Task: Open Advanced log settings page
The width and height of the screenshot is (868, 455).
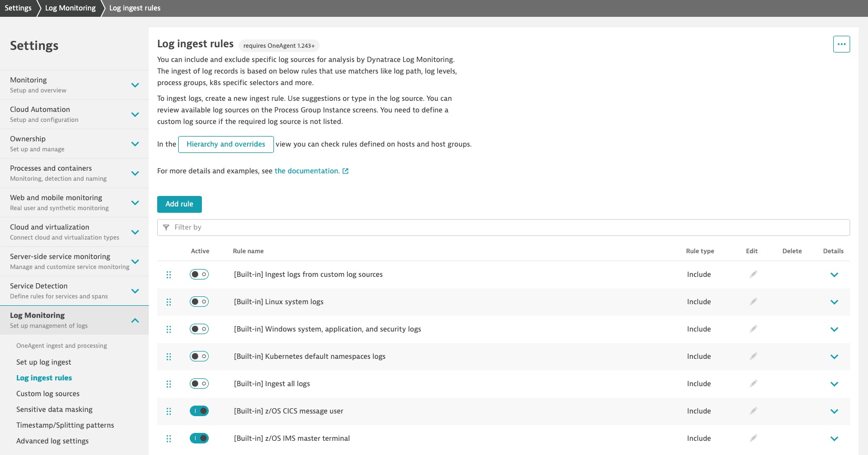Action: pyautogui.click(x=53, y=441)
